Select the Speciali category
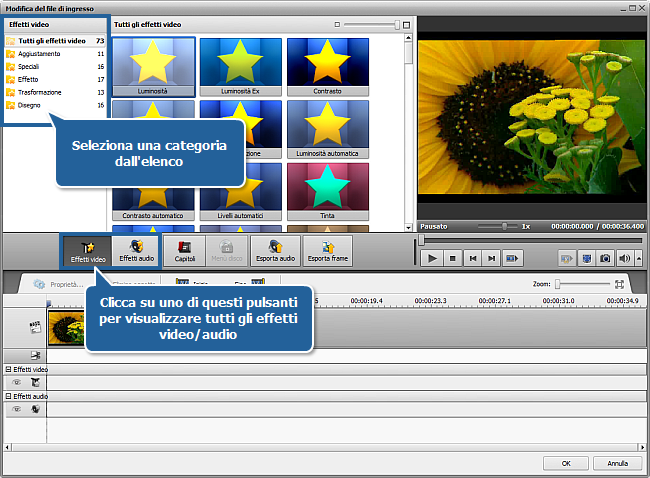 coord(55,67)
